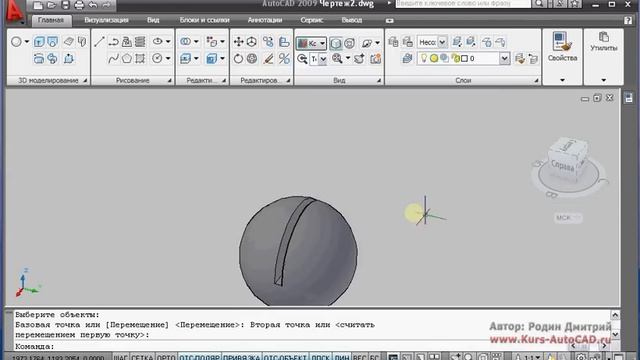640x360 pixels.
Task: Toggle layer 0 light bulb on/off
Action: [424, 58]
